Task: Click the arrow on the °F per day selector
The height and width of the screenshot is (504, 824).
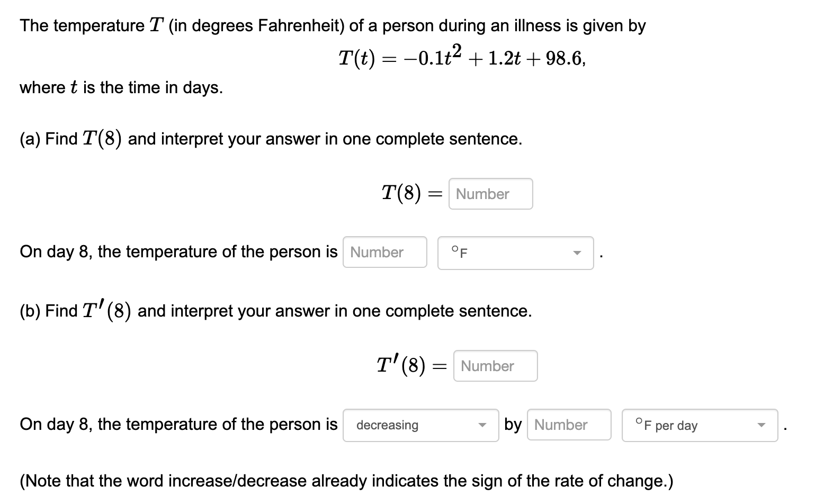Action: click(763, 425)
